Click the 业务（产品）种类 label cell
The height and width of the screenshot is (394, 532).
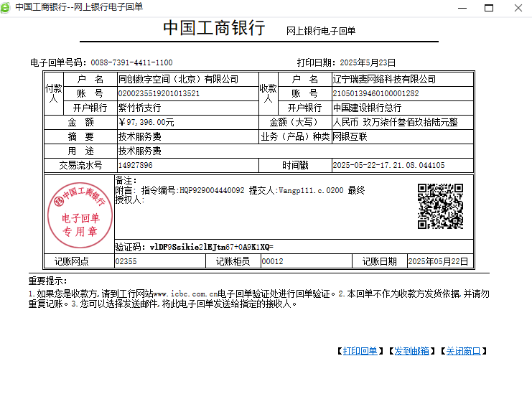[x=295, y=136]
